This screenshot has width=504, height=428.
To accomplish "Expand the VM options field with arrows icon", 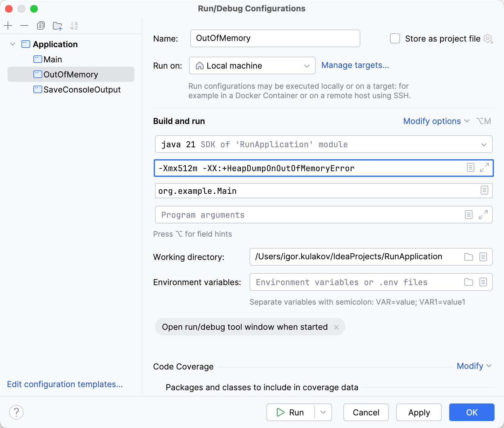I will coord(484,167).
